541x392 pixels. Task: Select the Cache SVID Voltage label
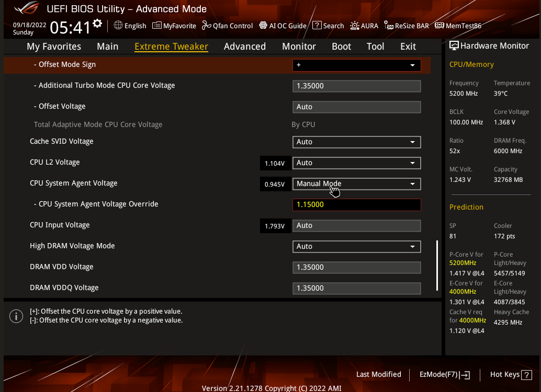point(61,141)
